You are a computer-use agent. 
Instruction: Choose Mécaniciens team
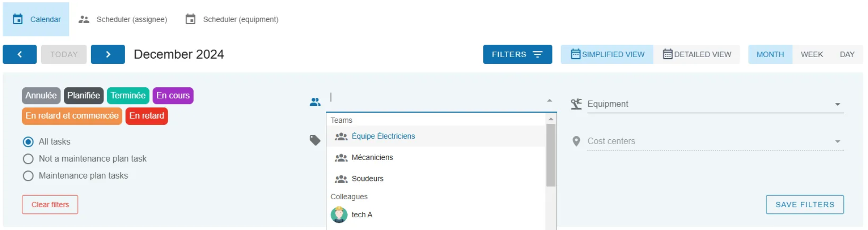click(436, 157)
